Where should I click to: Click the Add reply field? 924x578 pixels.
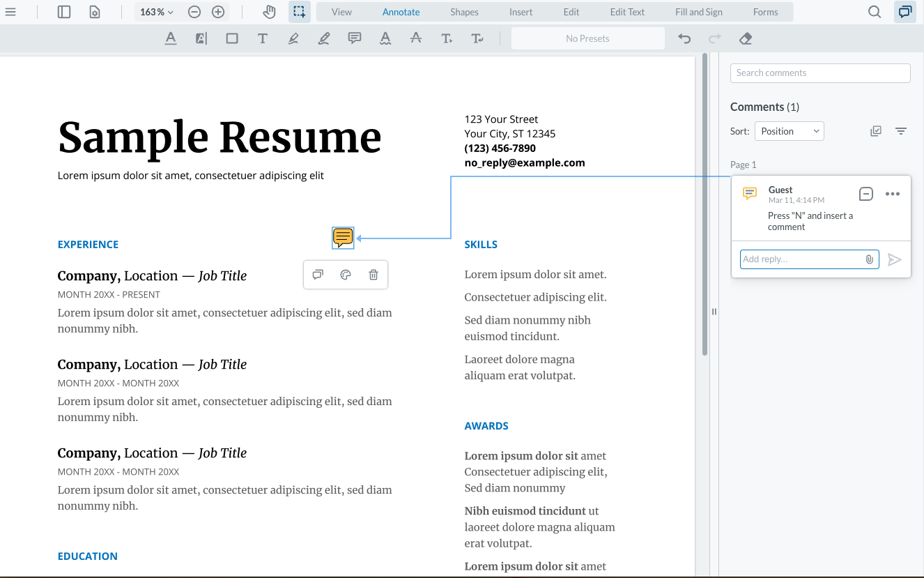pos(801,259)
